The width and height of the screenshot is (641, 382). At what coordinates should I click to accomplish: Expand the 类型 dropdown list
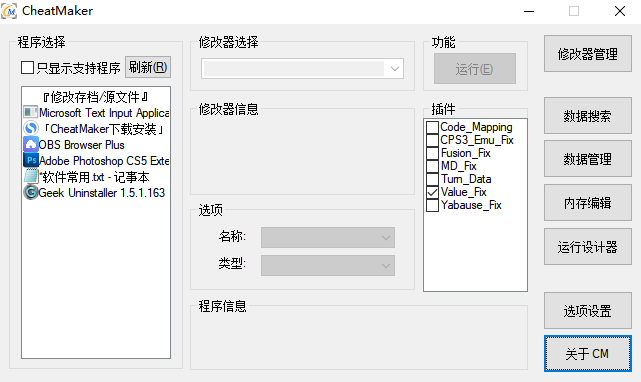click(328, 265)
